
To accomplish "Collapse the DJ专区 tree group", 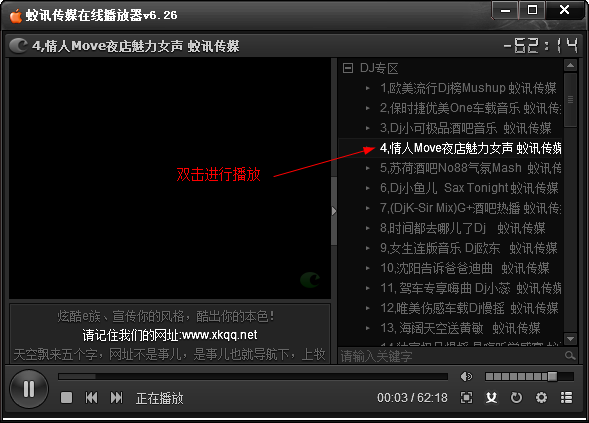I will coord(348,68).
